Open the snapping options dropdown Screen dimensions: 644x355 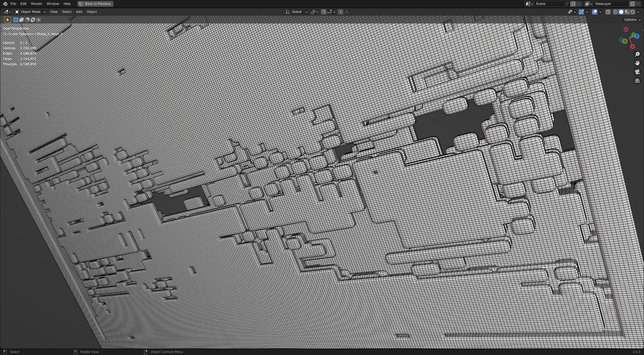(x=331, y=12)
